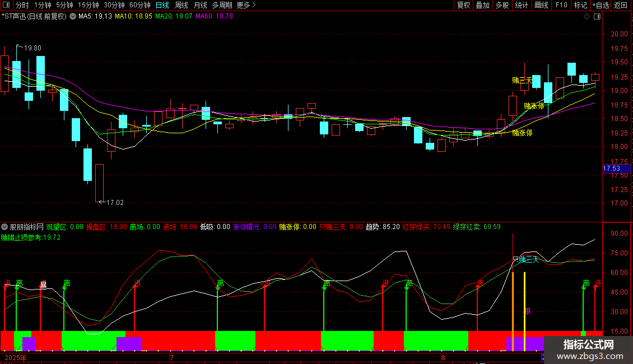Click the MA10: 18.95 label
633x364 pixels.
pyautogui.click(x=133, y=17)
